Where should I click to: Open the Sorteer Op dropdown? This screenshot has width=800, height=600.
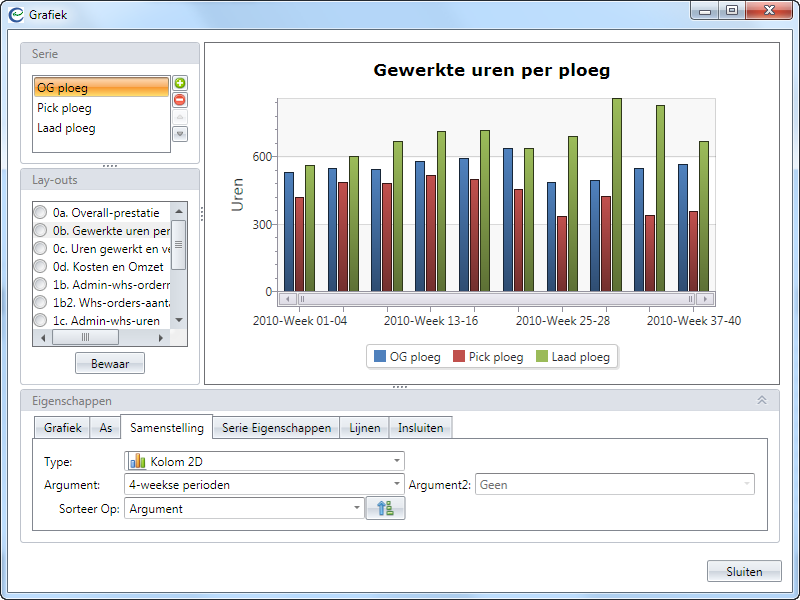pyautogui.click(x=244, y=509)
